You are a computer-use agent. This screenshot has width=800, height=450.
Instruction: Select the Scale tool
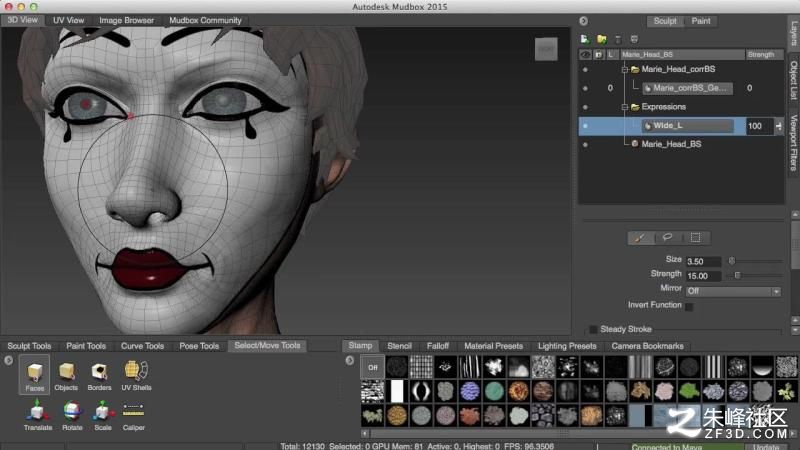103,415
